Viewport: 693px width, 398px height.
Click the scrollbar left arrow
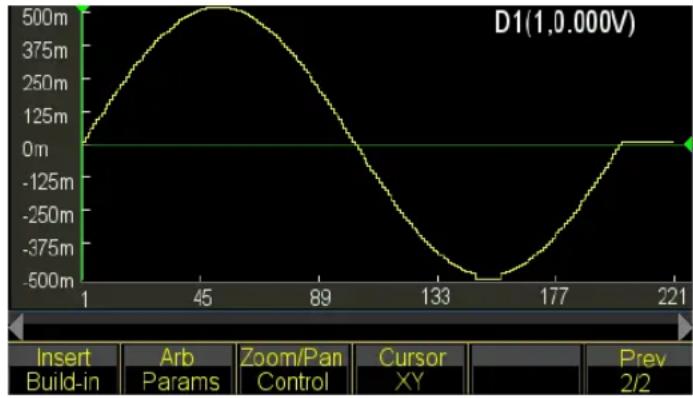click(x=16, y=327)
